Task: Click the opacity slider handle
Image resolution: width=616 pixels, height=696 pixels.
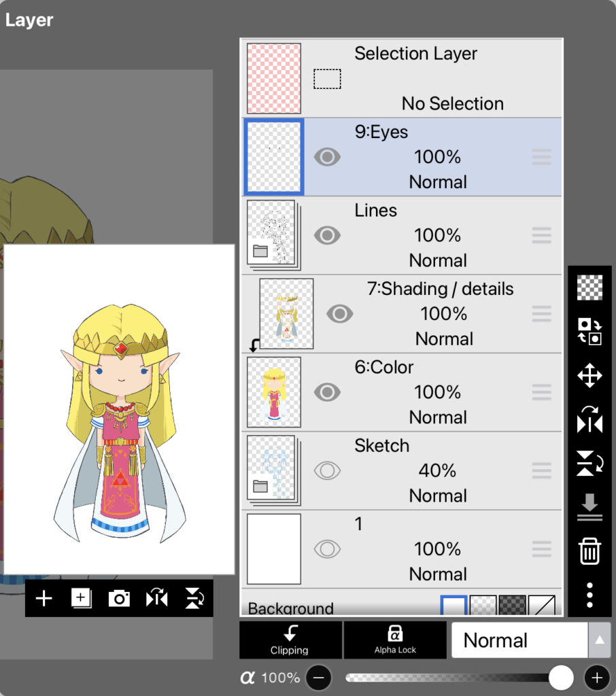Action: pos(561,678)
